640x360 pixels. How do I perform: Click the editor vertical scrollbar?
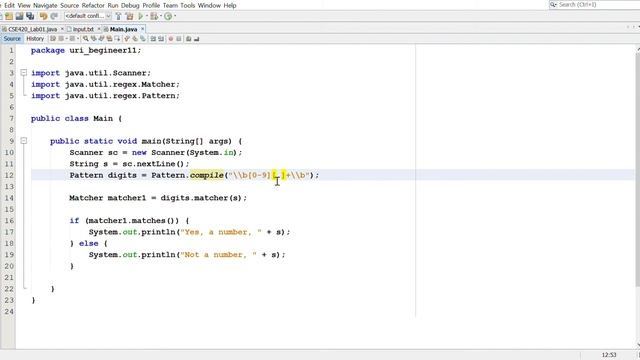coord(637,169)
